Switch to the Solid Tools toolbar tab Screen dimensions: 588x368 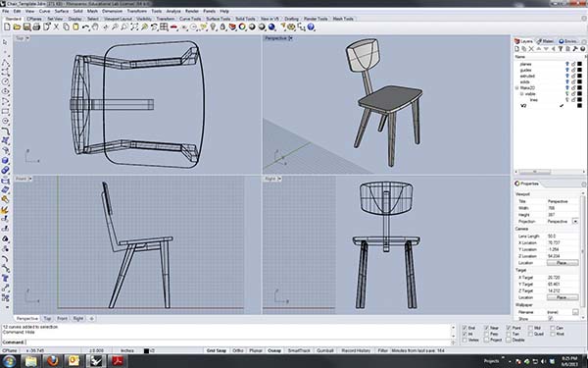245,19
